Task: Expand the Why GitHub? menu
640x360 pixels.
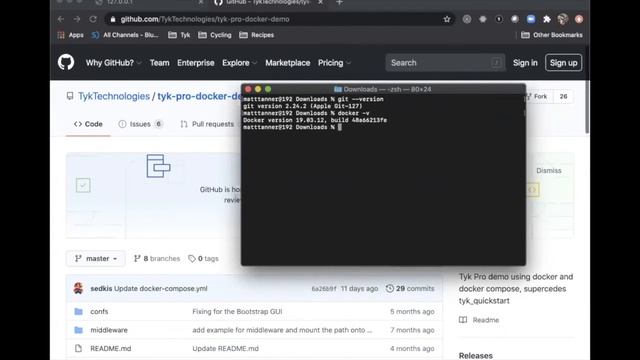Action: pyautogui.click(x=113, y=63)
